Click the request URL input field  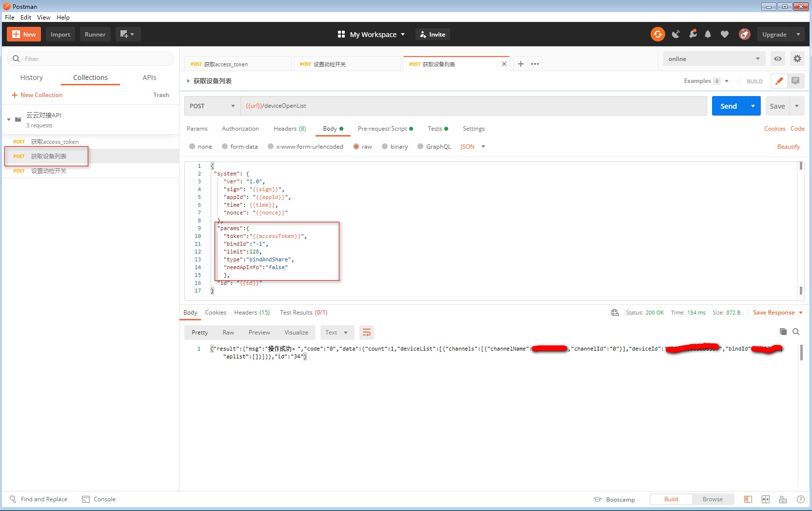473,106
